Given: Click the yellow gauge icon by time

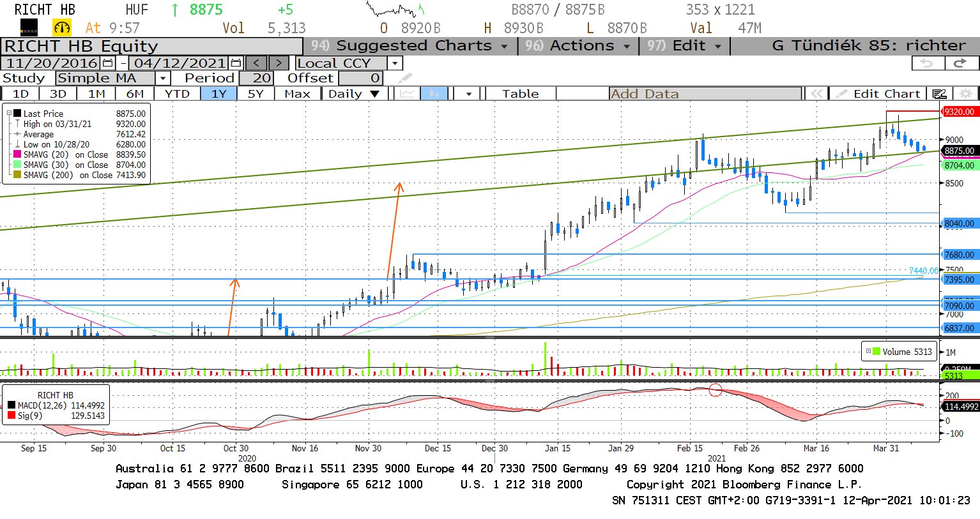Looking at the screenshot, I should (62, 27).
